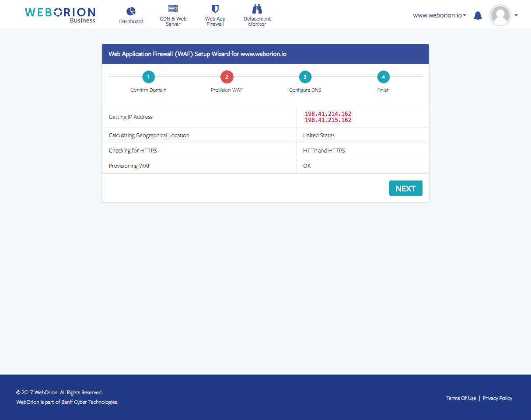Click the WebOrion Business logo

coord(60,15)
